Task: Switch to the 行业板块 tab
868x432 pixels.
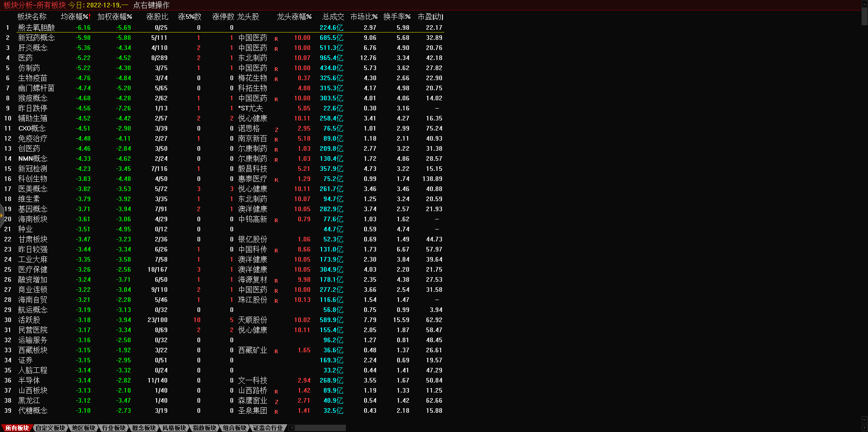Action: click(x=114, y=428)
